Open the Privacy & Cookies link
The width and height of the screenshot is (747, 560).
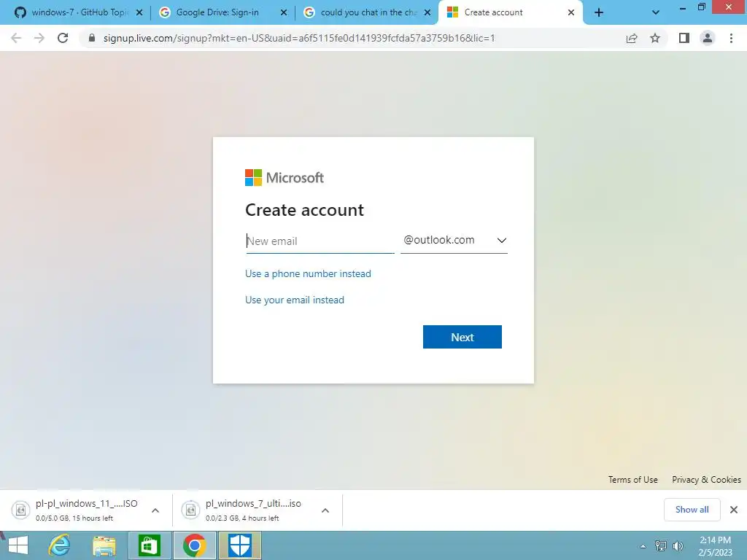coord(706,480)
